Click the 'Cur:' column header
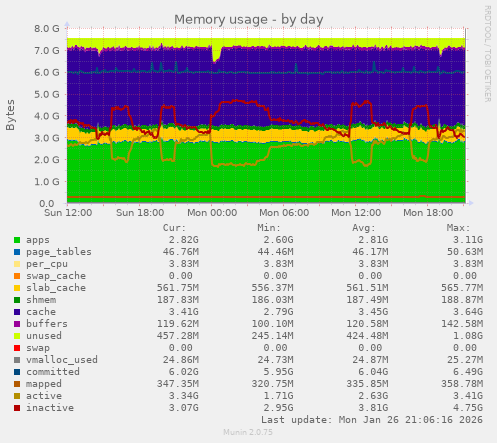497x443 pixels. [174, 228]
